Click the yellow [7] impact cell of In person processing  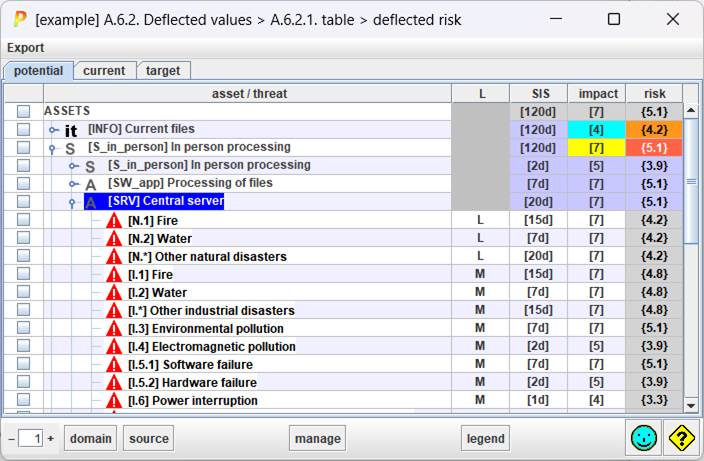[596, 148]
